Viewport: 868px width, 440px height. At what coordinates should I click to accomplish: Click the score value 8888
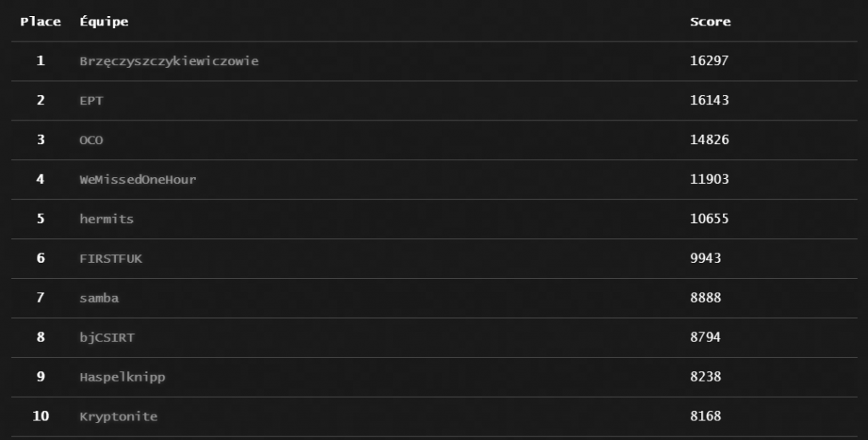(705, 298)
